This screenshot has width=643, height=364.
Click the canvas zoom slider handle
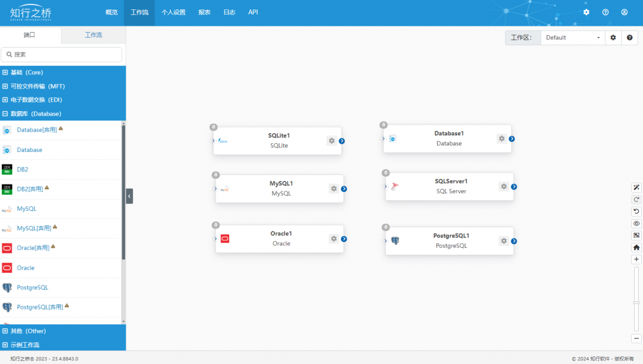click(637, 302)
